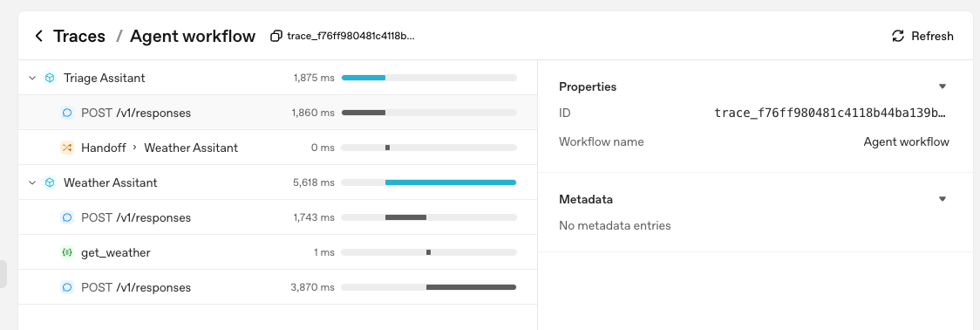This screenshot has height=330, width=980.
Task: Click the Weather Assitant blue timeline bar
Action: tap(450, 182)
